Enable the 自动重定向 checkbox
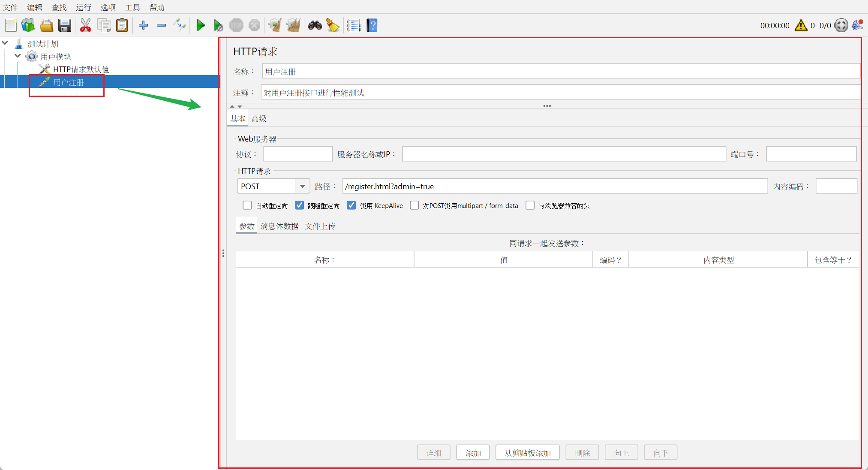 tap(247, 205)
